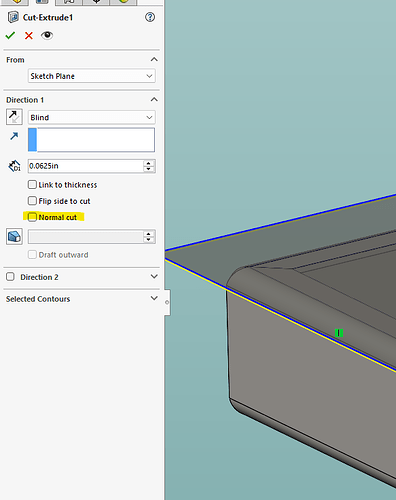Viewport: 396px width, 500px height.
Task: Click the draft angle input field
Action: coord(86,237)
